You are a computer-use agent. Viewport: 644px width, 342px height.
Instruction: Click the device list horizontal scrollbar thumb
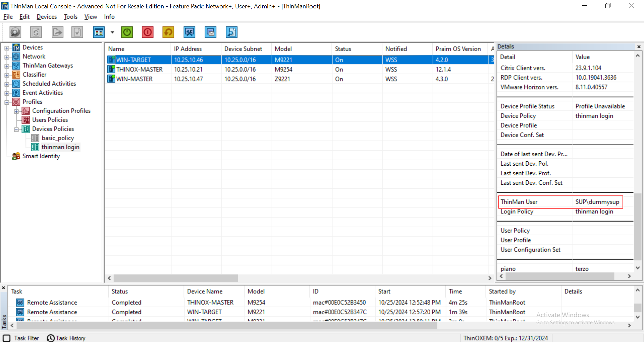tap(175, 278)
